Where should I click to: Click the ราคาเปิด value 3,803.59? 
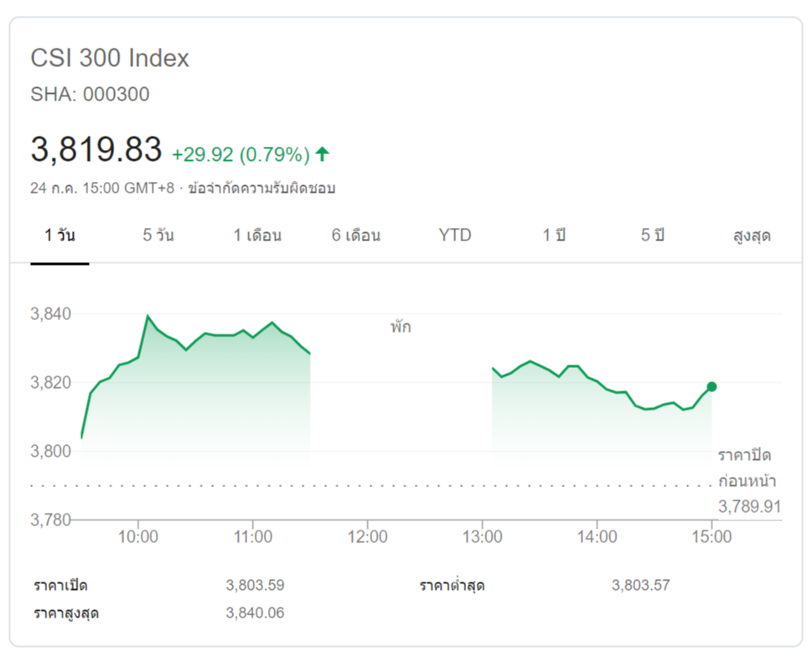(x=255, y=585)
